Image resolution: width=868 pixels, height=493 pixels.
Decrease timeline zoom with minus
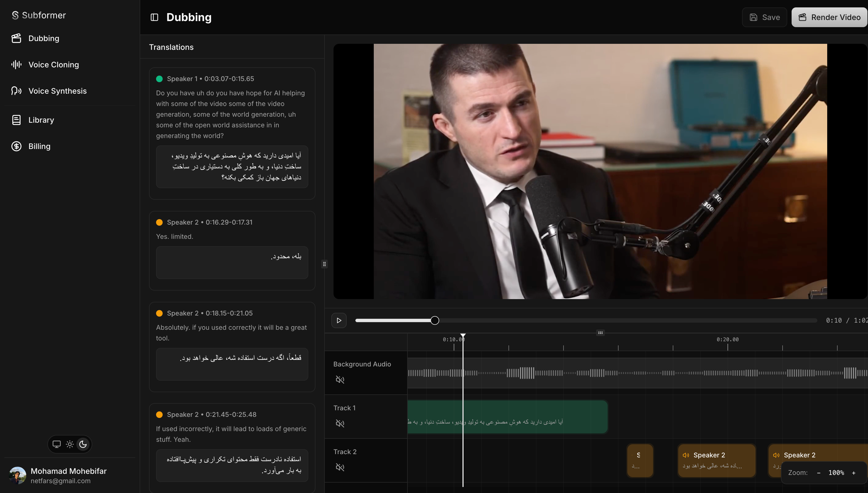[819, 473]
